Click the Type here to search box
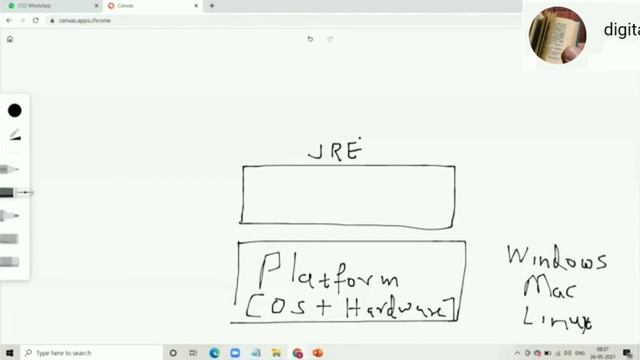Image resolution: width=640 pixels, height=360 pixels. pos(91,353)
